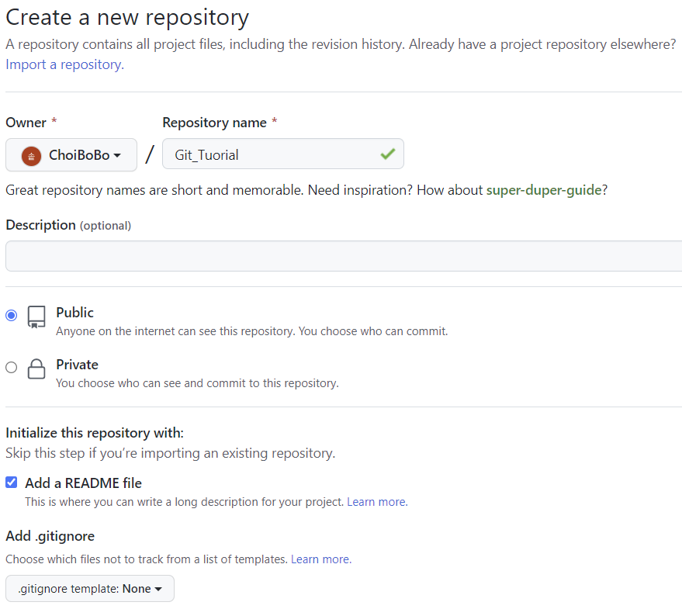Click the Initialize this repository with heading
The height and width of the screenshot is (616, 682).
pyautogui.click(x=95, y=433)
